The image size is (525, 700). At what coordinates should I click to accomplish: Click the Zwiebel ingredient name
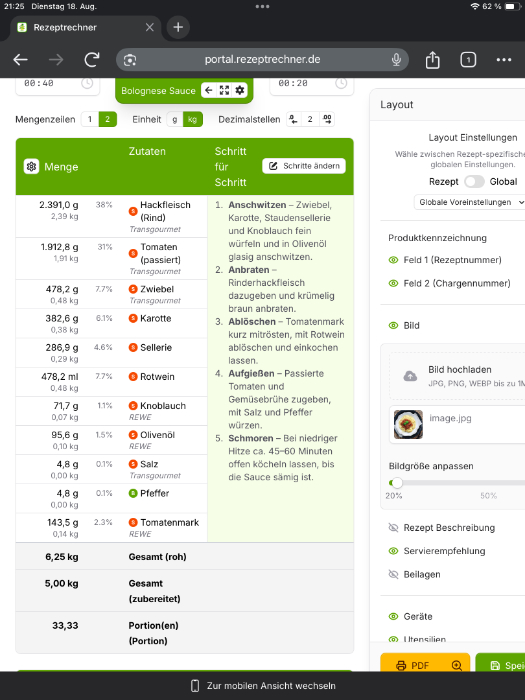(157, 289)
